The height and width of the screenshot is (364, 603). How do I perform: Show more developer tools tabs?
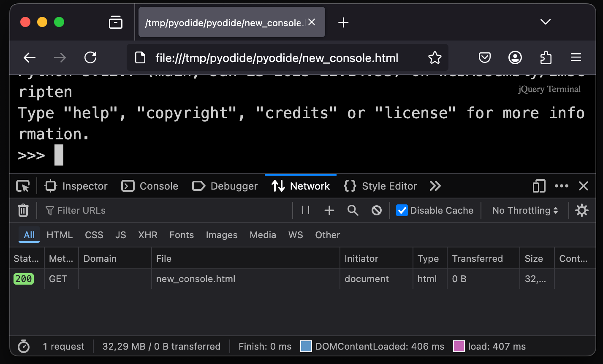pyautogui.click(x=435, y=186)
